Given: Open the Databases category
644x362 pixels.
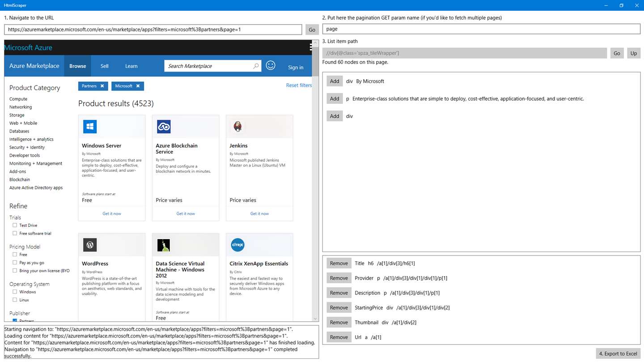Looking at the screenshot, I should 19,131.
